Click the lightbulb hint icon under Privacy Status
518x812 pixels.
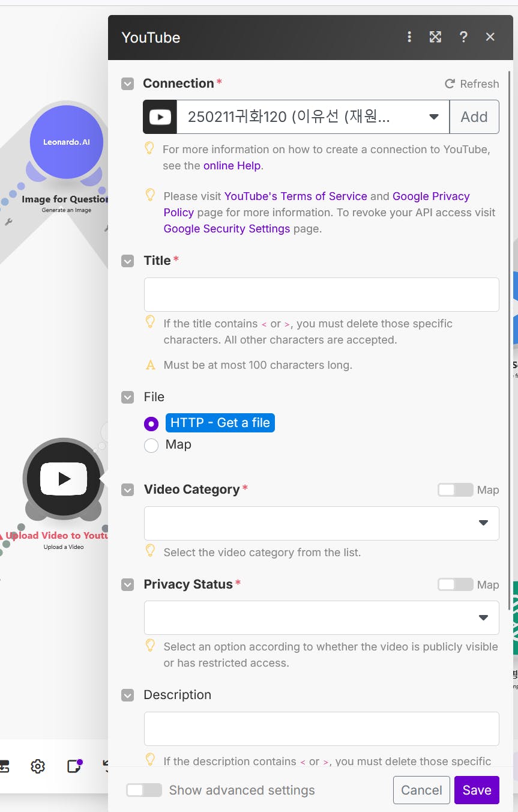click(151, 646)
